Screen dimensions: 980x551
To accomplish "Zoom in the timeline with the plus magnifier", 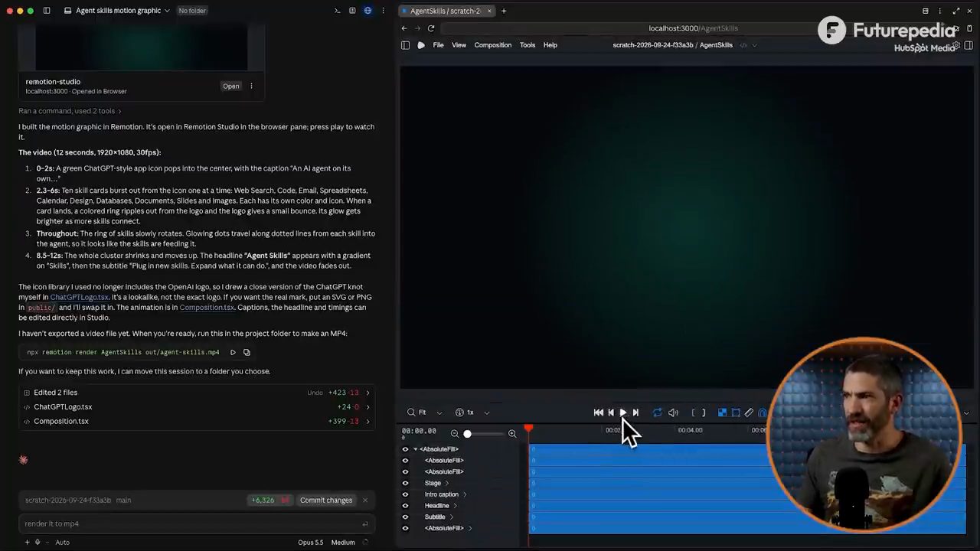I will pyautogui.click(x=512, y=434).
